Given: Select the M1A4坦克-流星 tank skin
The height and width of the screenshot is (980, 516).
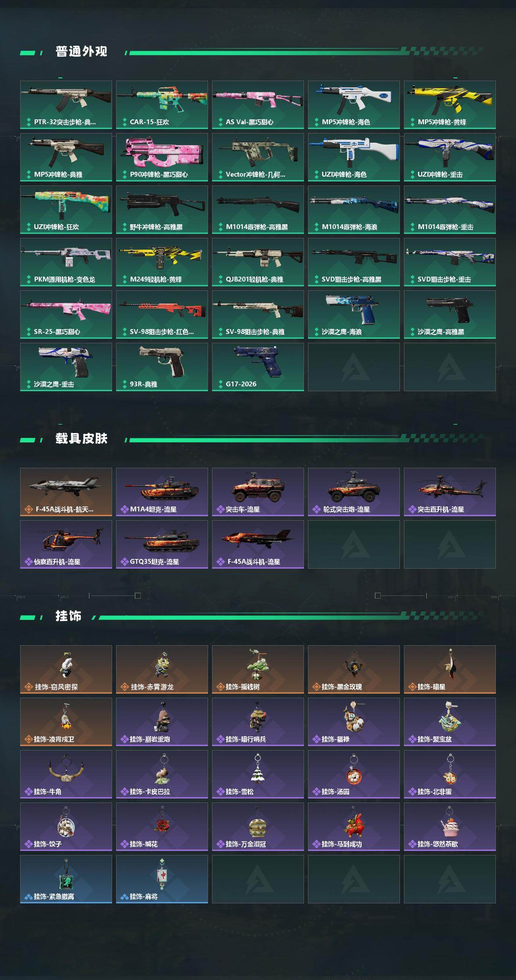Looking at the screenshot, I should (162, 492).
